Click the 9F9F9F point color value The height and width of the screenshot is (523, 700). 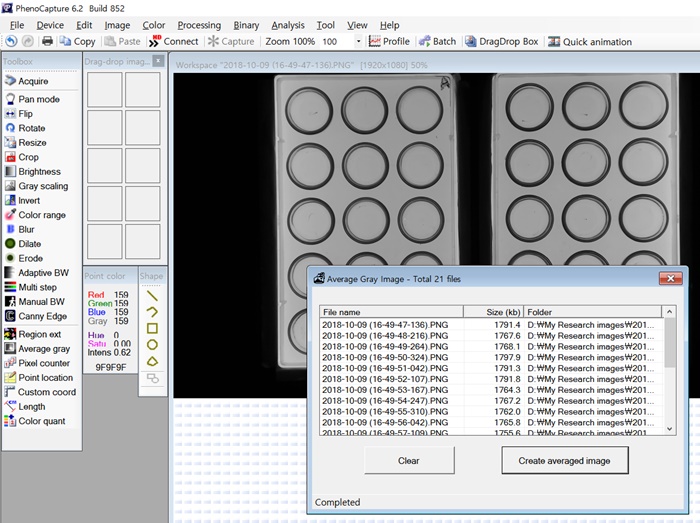(x=110, y=367)
